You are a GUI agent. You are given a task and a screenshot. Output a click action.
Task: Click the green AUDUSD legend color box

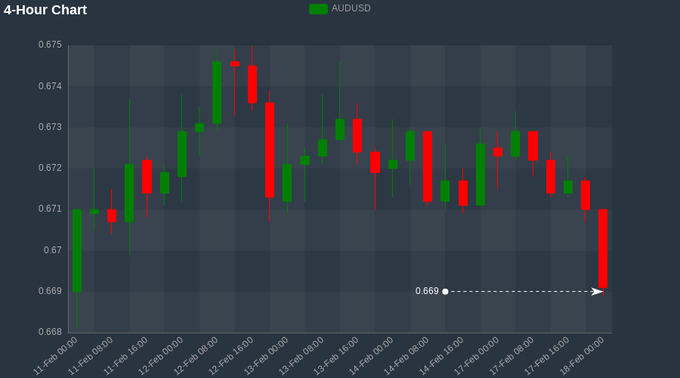(318, 9)
